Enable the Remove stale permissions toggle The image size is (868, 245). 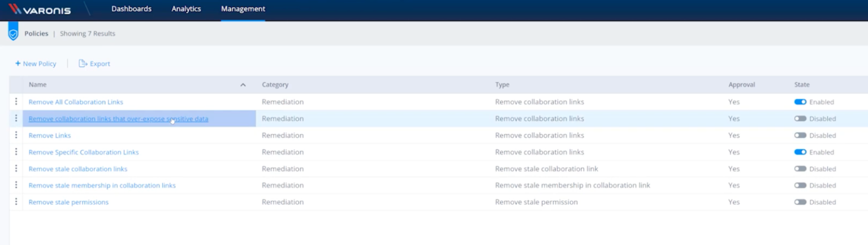[x=800, y=202]
